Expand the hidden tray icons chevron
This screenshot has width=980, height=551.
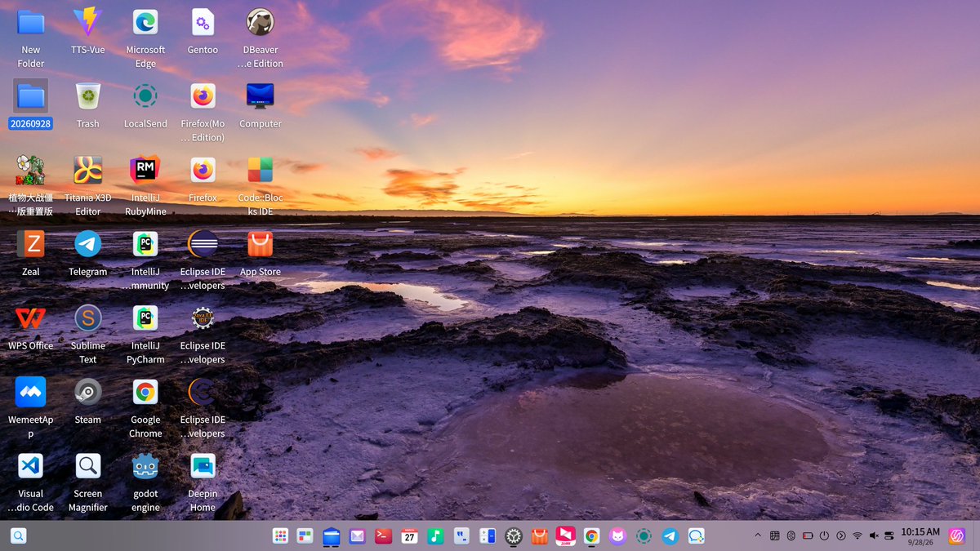(757, 536)
